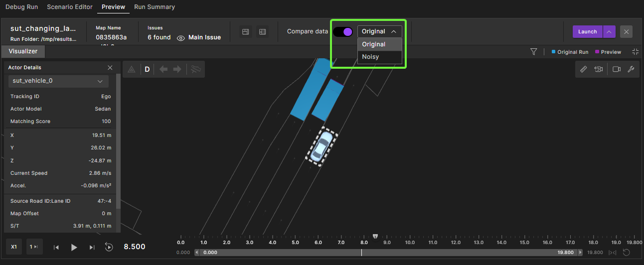Turn off the Compare data switch

(x=343, y=32)
